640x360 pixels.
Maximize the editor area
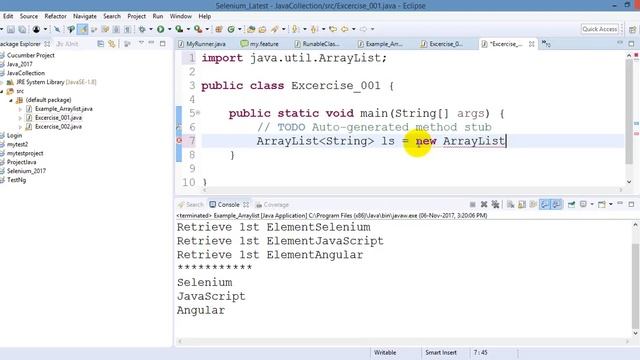631,43
